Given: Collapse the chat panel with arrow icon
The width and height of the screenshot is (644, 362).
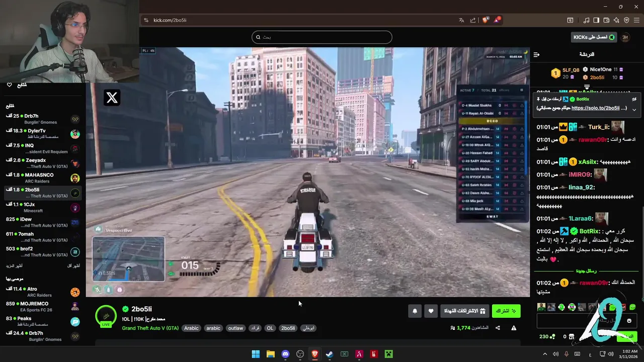Looking at the screenshot, I should (x=536, y=54).
